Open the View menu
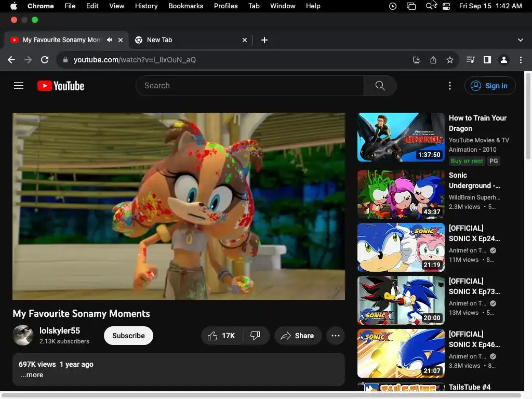The height and width of the screenshot is (399, 532). tap(116, 6)
